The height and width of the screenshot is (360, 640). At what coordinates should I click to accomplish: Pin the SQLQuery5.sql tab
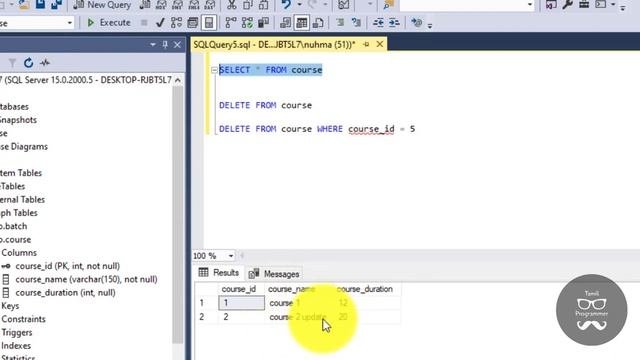pos(366,44)
